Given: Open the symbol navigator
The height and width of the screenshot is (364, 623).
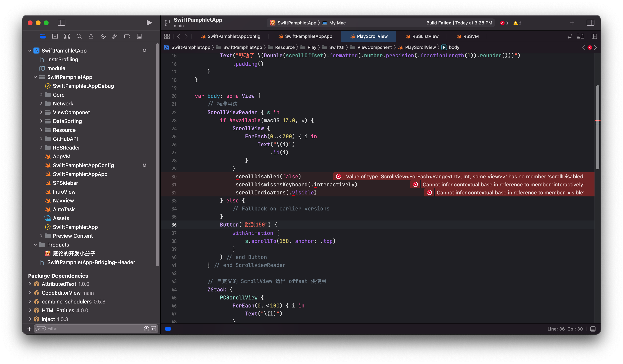Looking at the screenshot, I should (x=67, y=36).
